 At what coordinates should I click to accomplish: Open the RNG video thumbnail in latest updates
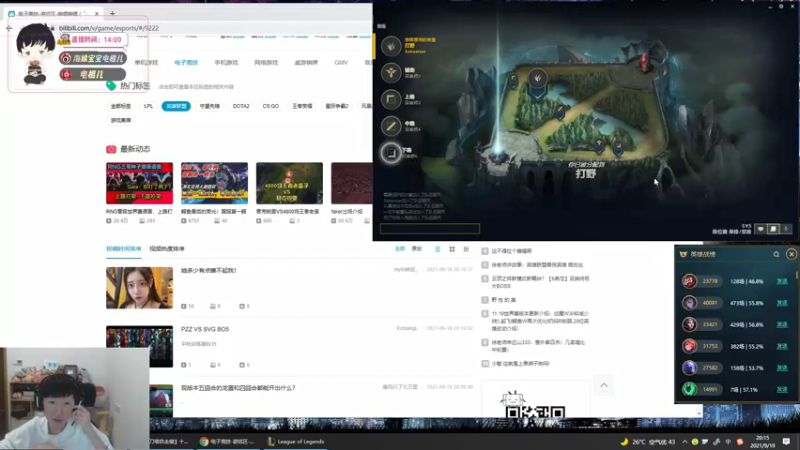139,183
